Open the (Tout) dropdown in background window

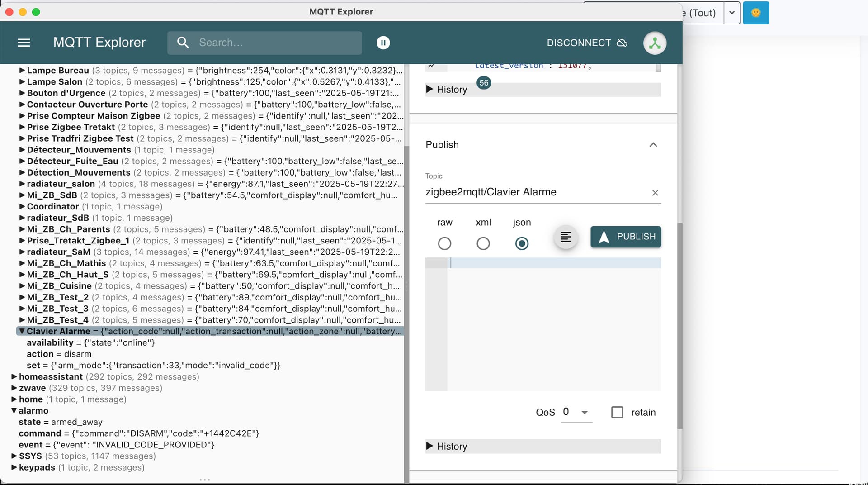731,13
